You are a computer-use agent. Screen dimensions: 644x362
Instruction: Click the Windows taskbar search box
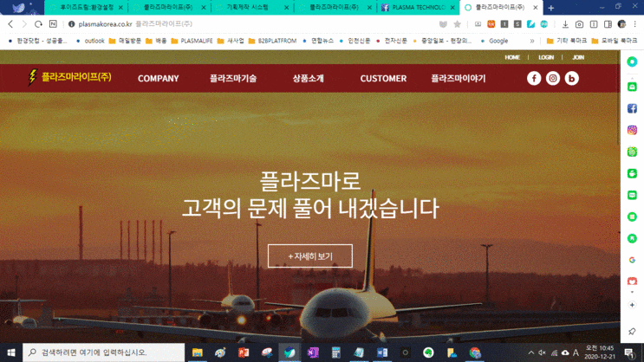pyautogui.click(x=103, y=352)
